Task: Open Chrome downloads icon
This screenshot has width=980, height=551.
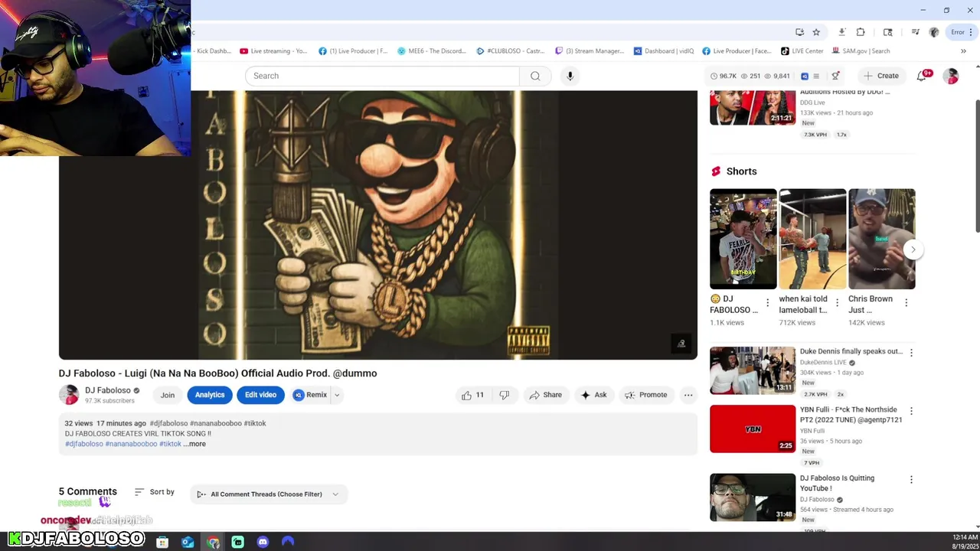Action: (x=841, y=32)
